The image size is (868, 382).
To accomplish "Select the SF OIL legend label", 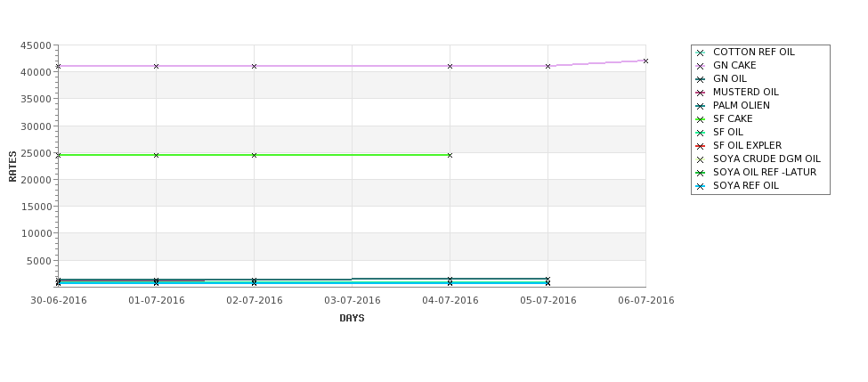I will 728,133.
